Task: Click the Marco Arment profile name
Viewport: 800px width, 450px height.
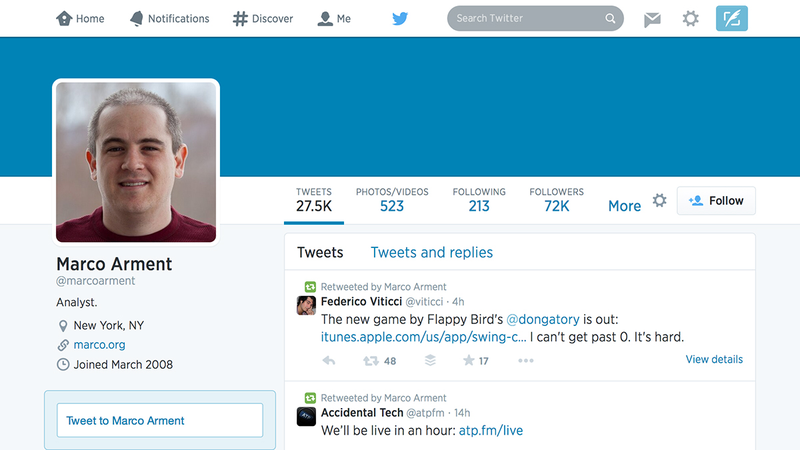Action: [x=114, y=264]
